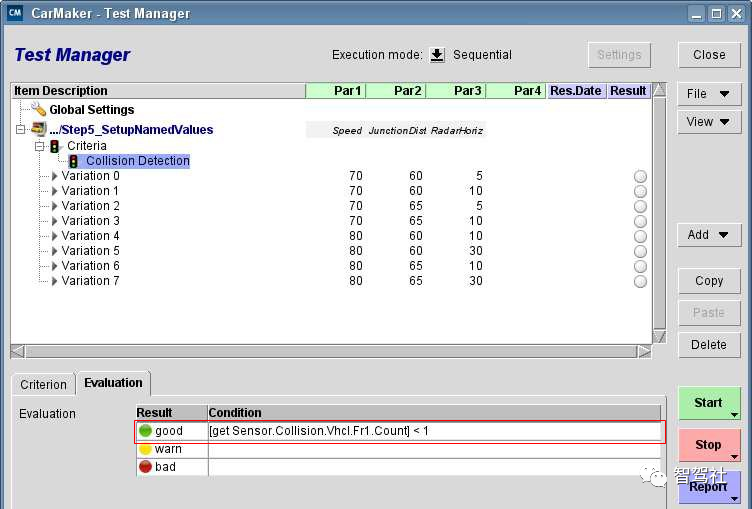Delete the selected item
This screenshot has width=752, height=509.
point(709,345)
